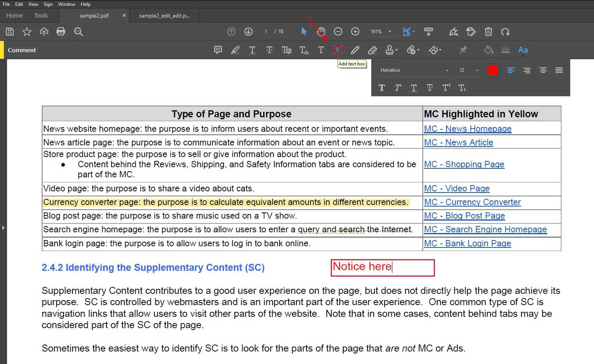Select the eraser tool
This screenshot has width=594, height=364.
tap(372, 50)
